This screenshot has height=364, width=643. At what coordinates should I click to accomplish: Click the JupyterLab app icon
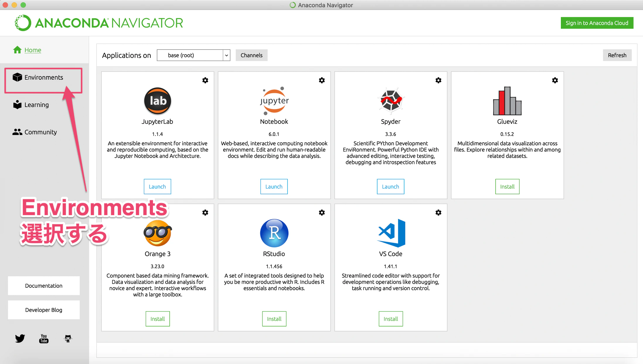[x=158, y=101]
